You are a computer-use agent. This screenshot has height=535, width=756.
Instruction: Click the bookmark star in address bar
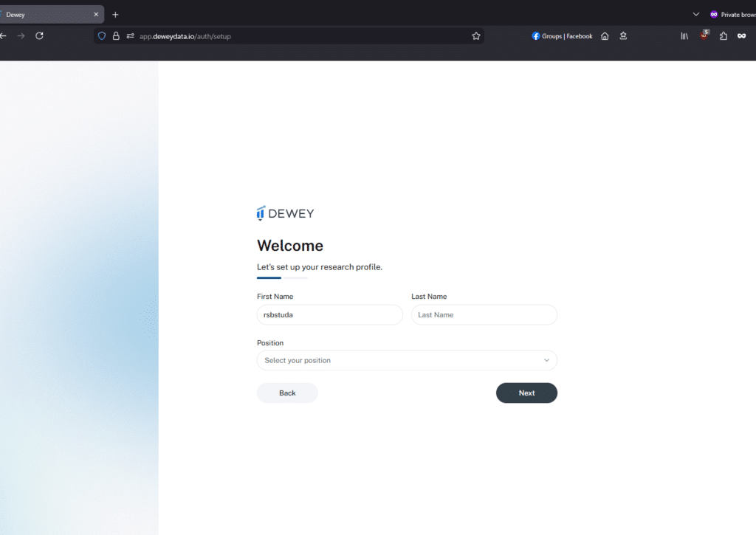tap(476, 35)
